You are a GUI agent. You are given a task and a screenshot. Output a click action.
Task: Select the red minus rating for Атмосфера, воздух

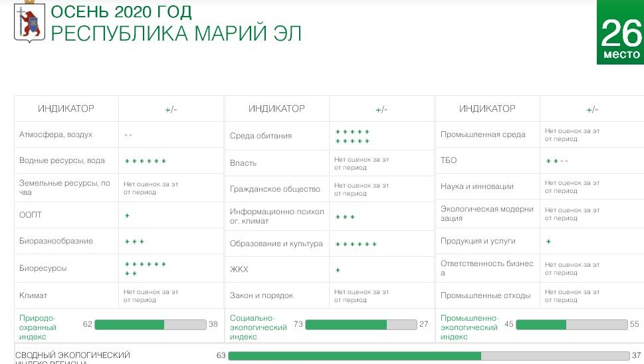click(128, 135)
